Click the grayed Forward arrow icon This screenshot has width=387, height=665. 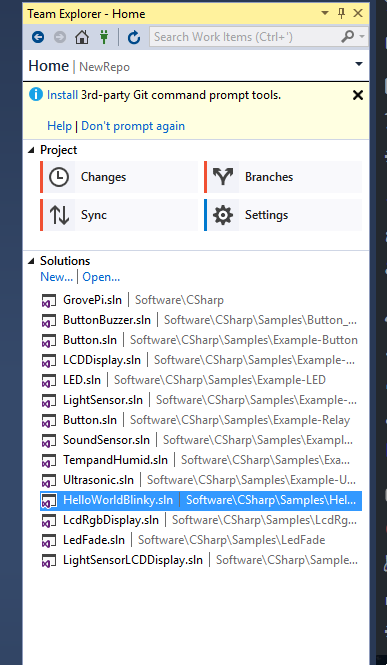pyautogui.click(x=60, y=37)
